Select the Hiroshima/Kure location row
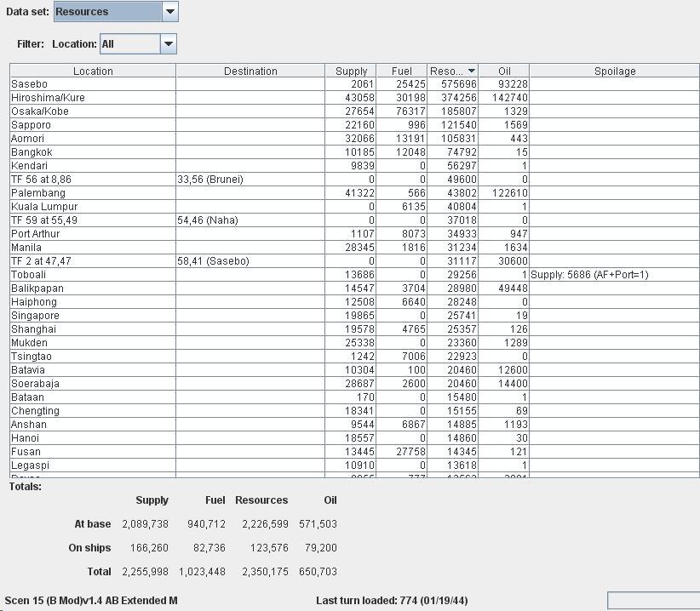Image resolution: width=700 pixels, height=611 pixels. point(354,98)
